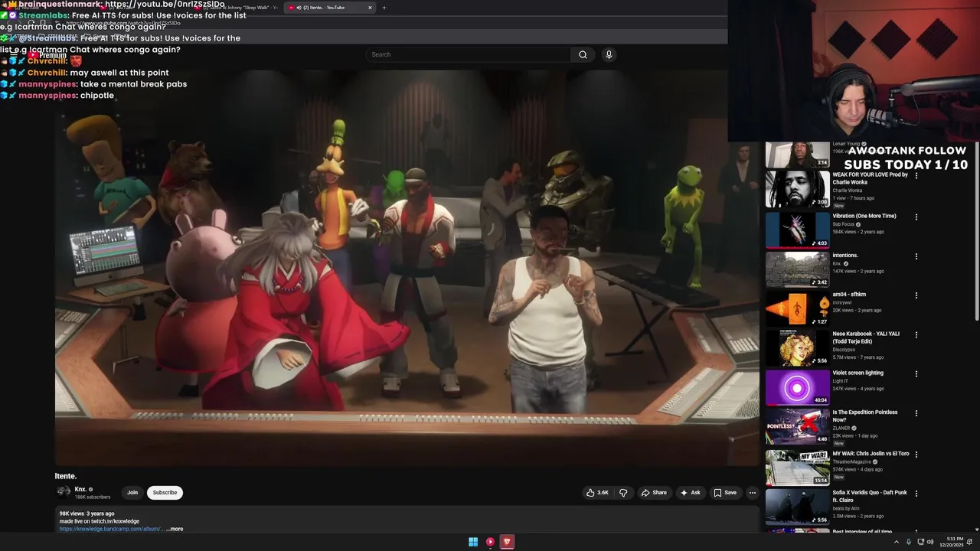Show hidden system tray icons chevron
The image size is (980, 551).
[x=897, y=542]
